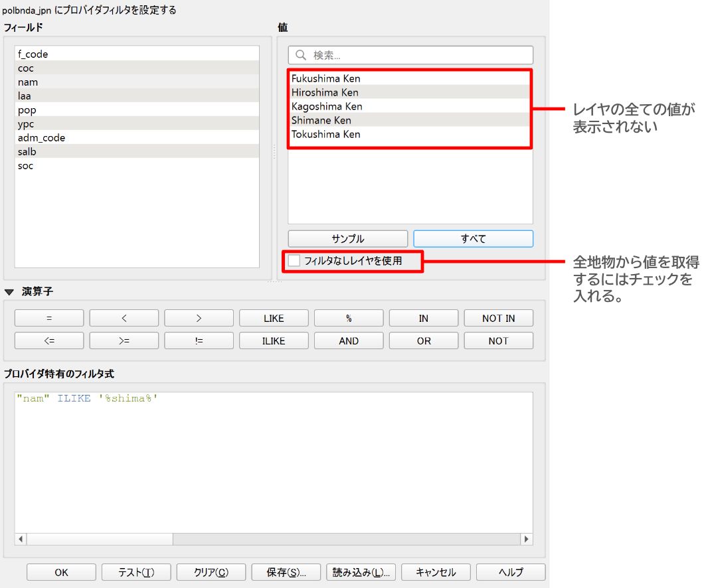
Task: Click the クリア(C) button
Action: click(x=211, y=572)
